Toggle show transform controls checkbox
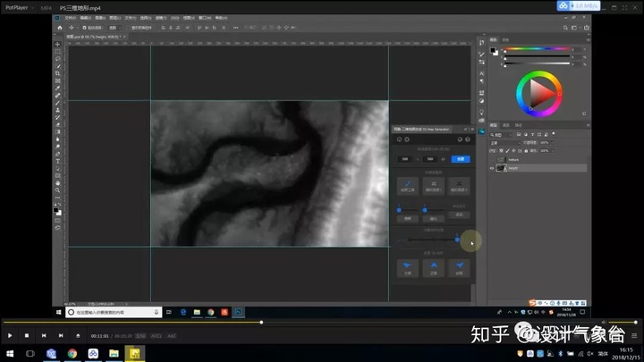The width and height of the screenshot is (644, 362). coord(128,28)
